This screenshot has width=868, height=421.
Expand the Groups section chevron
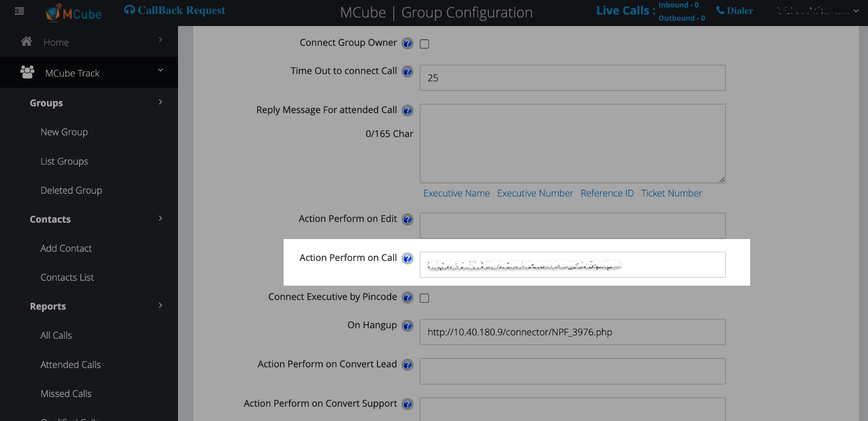(x=161, y=102)
